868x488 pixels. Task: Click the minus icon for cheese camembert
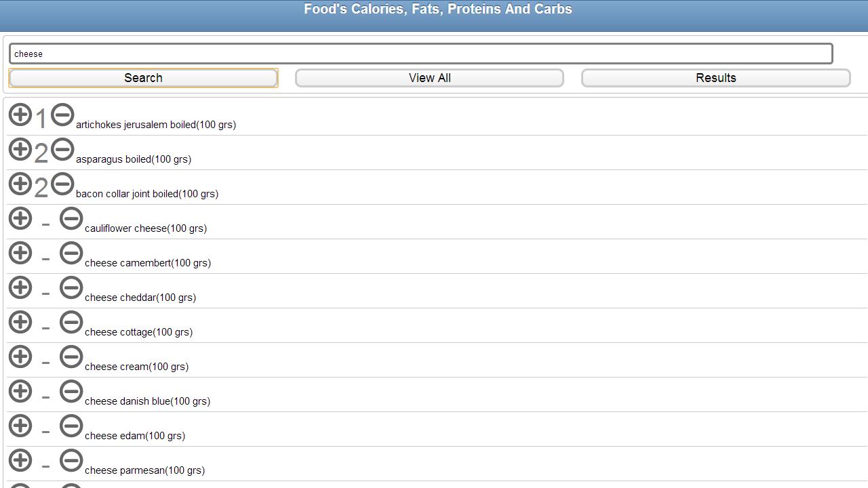71,253
